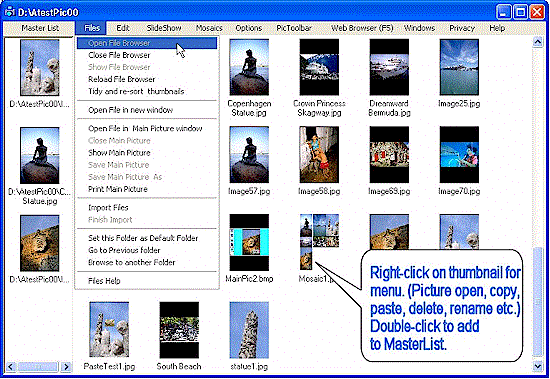
Task: Click the Image25.jpg file name label
Action: click(459, 104)
